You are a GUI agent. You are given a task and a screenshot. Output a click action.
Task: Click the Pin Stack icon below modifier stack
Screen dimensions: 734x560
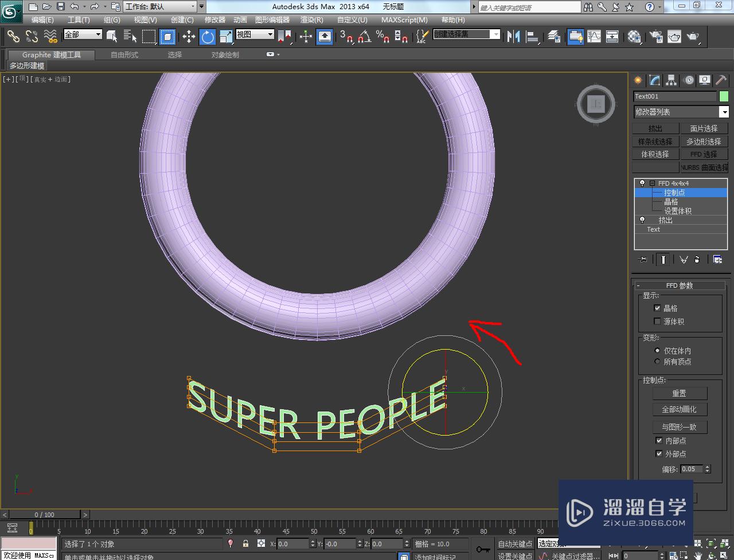click(x=642, y=260)
